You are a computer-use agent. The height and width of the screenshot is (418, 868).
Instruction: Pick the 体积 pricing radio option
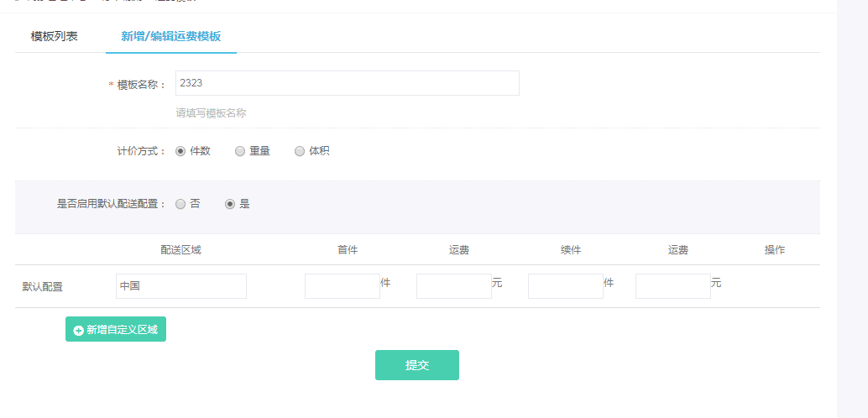click(x=300, y=151)
